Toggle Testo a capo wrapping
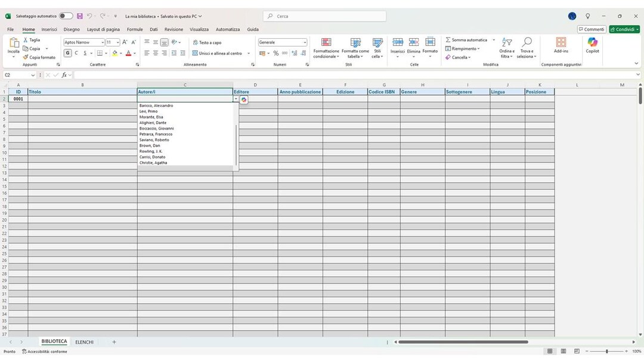Screen dimensions: 644x363 click(207, 42)
